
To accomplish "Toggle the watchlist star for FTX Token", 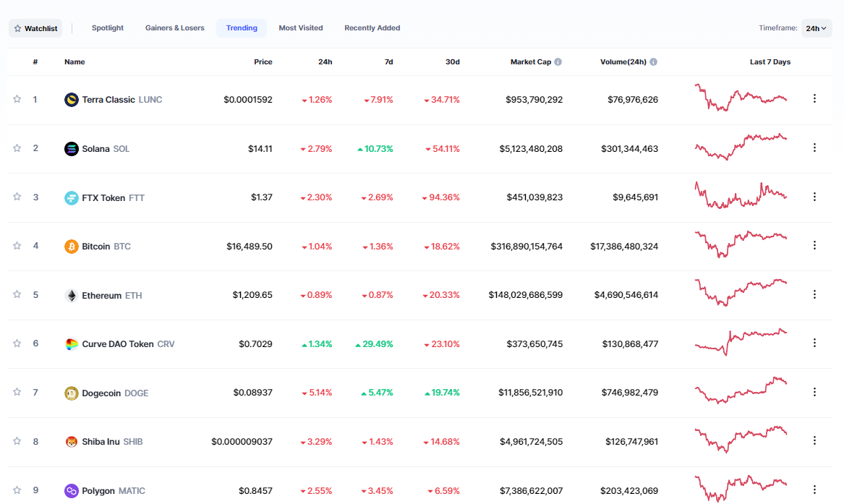I will pos(17,197).
